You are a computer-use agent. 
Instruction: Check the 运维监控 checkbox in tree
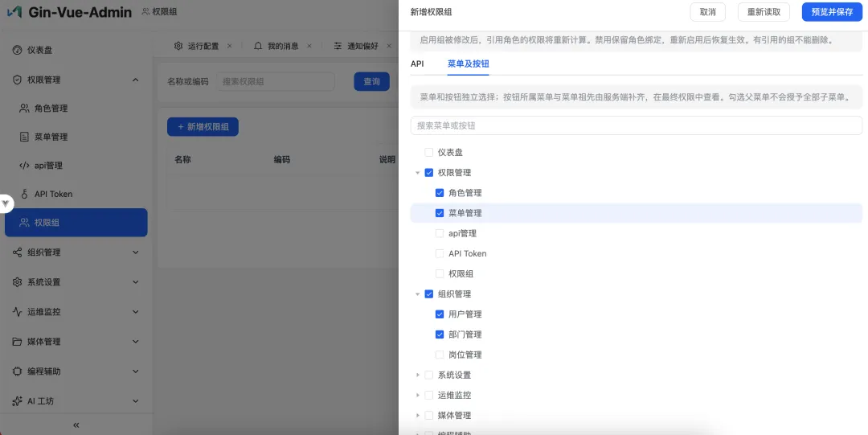coord(429,395)
